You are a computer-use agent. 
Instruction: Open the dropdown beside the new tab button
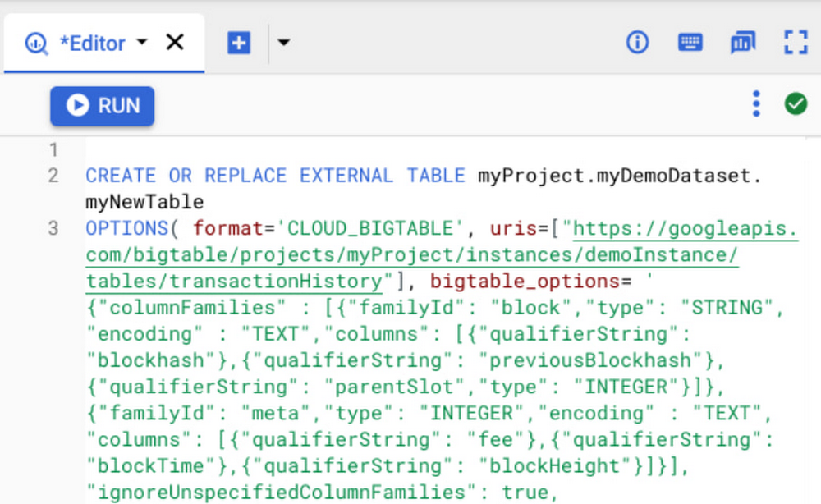[283, 43]
